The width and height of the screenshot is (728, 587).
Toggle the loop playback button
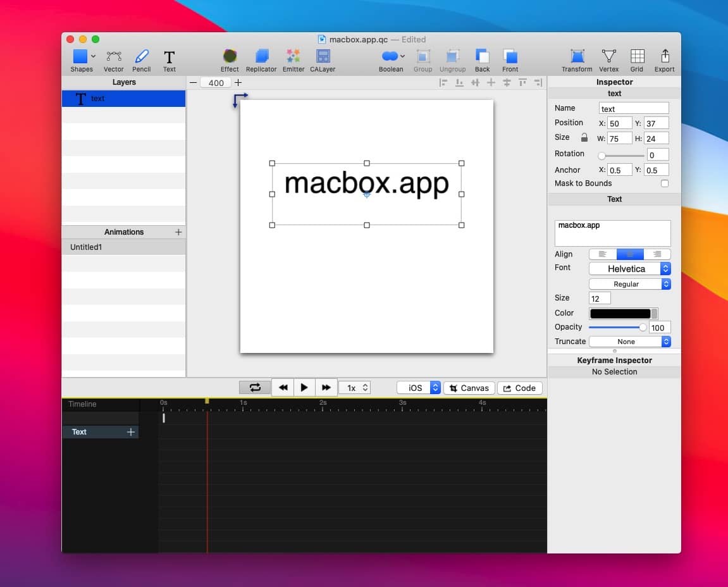[x=255, y=388]
